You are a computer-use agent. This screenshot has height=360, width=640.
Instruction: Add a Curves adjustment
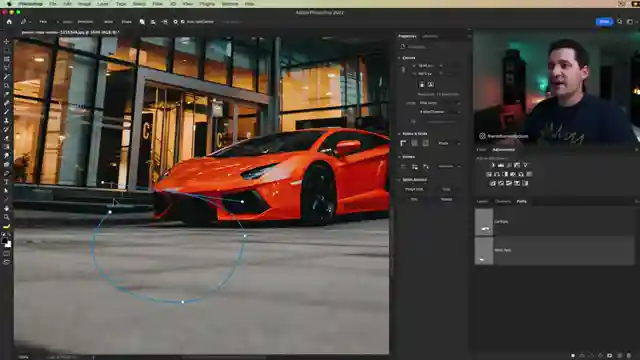(x=509, y=165)
